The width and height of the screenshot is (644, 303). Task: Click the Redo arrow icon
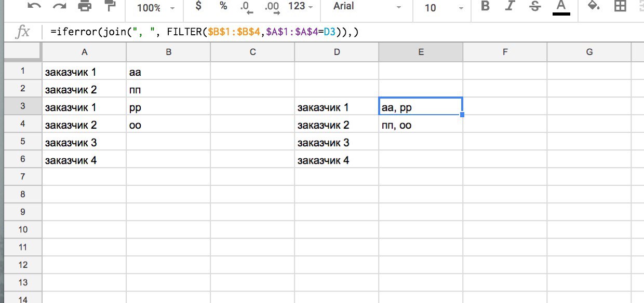pyautogui.click(x=59, y=7)
